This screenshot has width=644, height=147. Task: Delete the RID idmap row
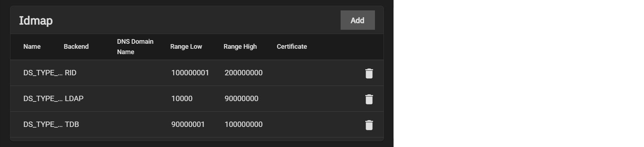[x=369, y=73]
